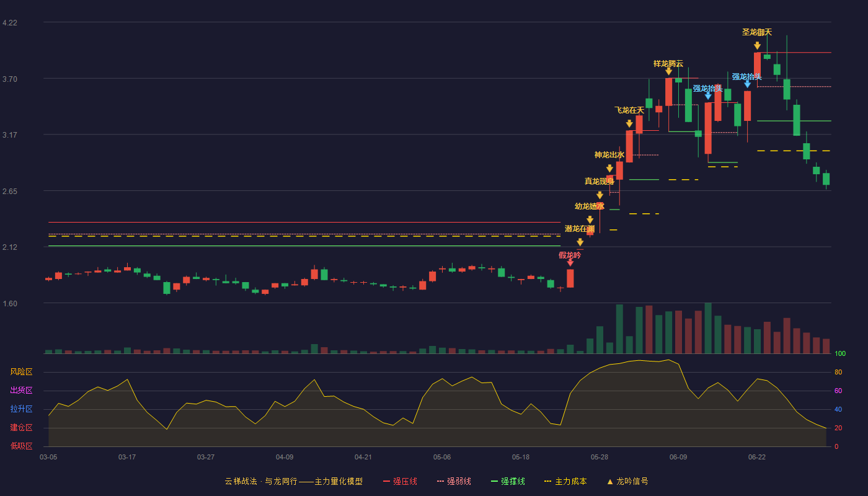This screenshot has width=868, height=496.
Task: Click the 4.22 price axis label
Action: [10, 23]
